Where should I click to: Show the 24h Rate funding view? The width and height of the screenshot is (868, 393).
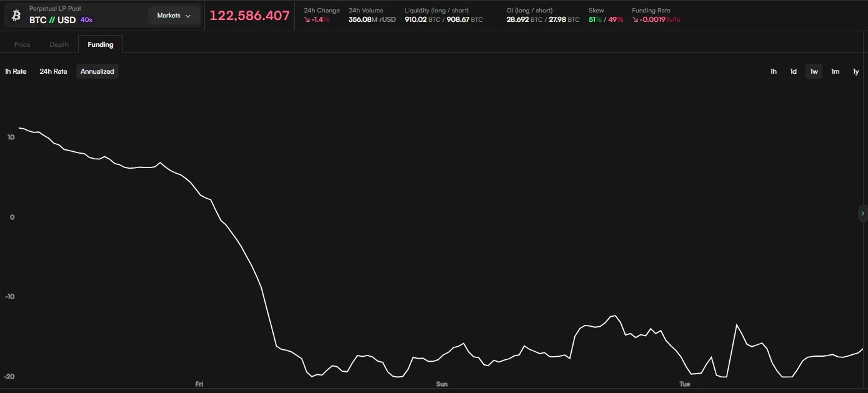pyautogui.click(x=53, y=72)
